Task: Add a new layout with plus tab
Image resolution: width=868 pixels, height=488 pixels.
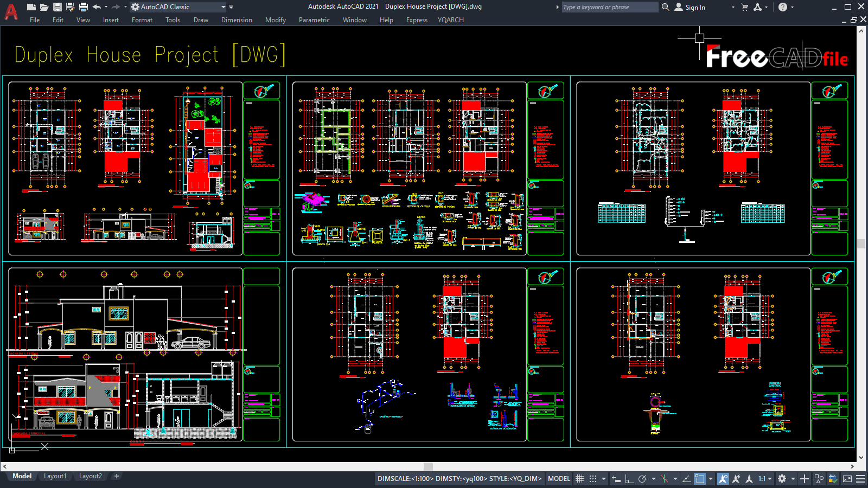Action: click(x=116, y=476)
